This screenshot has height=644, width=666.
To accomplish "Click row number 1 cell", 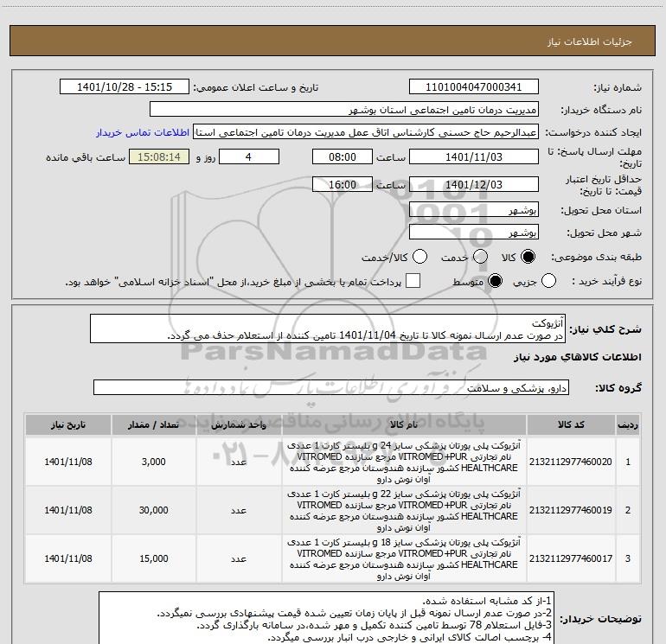I will pyautogui.click(x=628, y=462).
